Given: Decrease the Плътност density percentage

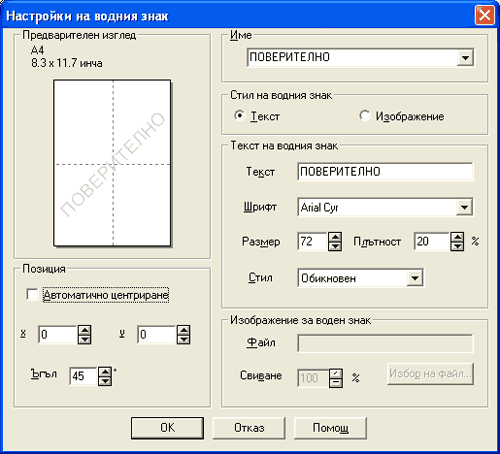Looking at the screenshot, I should [x=457, y=246].
